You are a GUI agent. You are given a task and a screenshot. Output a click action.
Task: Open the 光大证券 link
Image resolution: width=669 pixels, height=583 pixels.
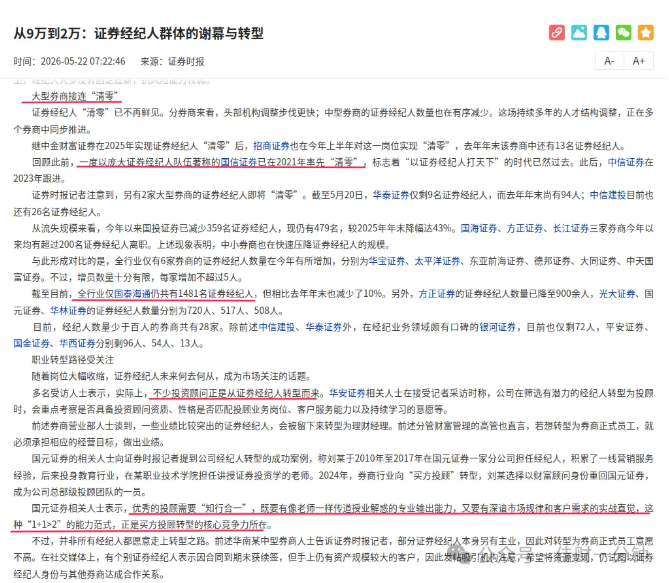(617, 294)
